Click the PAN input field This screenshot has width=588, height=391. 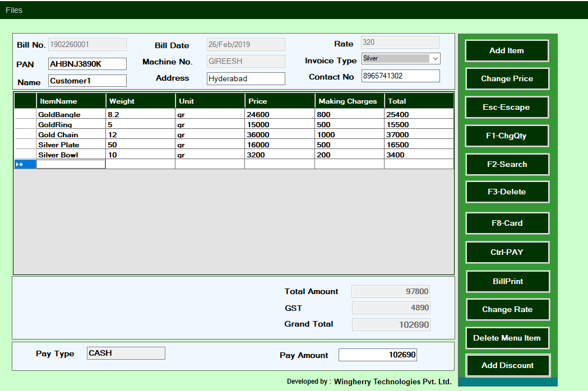tap(87, 64)
